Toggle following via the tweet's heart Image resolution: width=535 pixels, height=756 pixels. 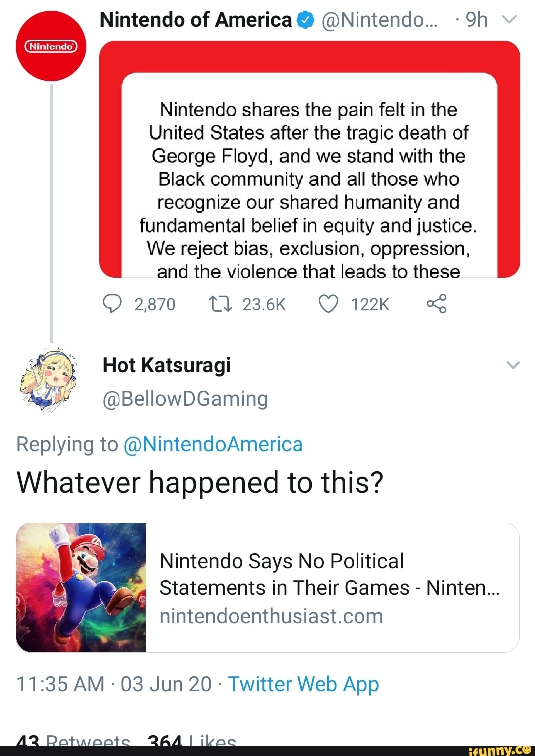coord(329,304)
